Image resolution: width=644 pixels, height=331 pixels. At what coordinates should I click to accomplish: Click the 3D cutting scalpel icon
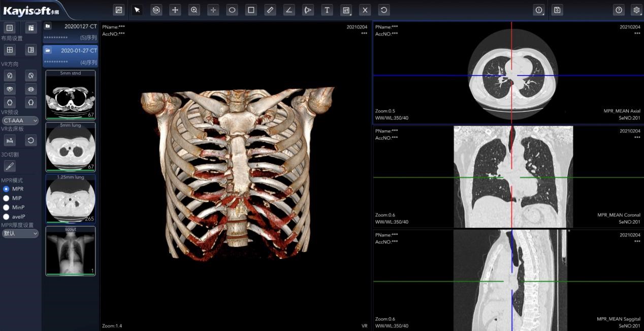tap(9, 166)
